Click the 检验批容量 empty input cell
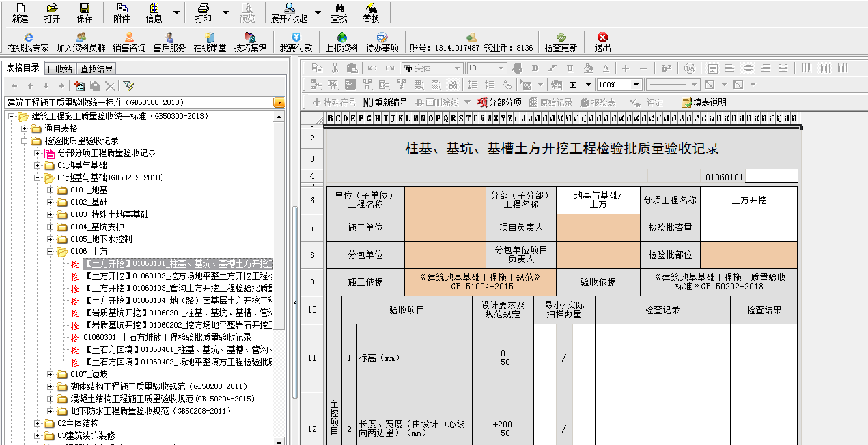 tap(748, 227)
